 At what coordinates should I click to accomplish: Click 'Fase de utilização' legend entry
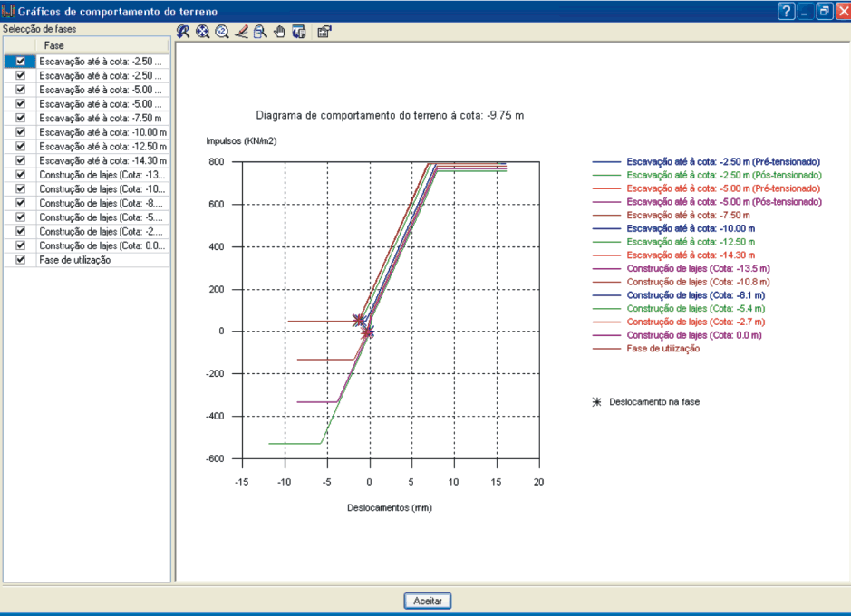click(662, 349)
